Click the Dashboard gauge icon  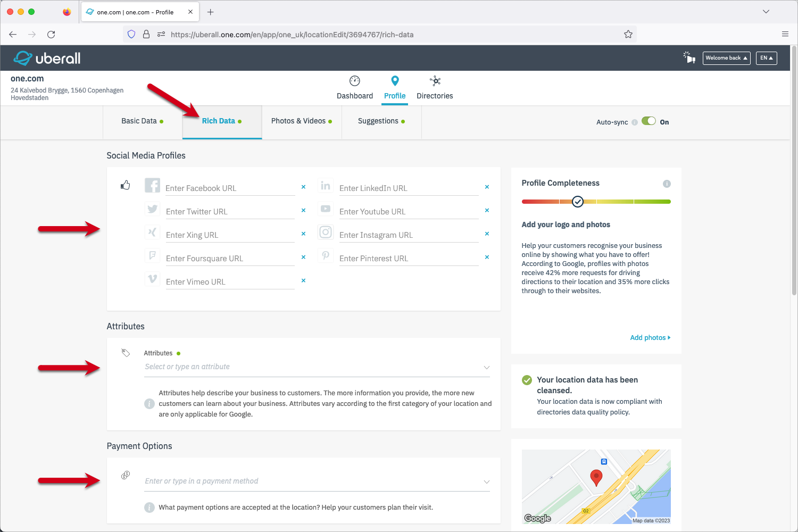354,81
